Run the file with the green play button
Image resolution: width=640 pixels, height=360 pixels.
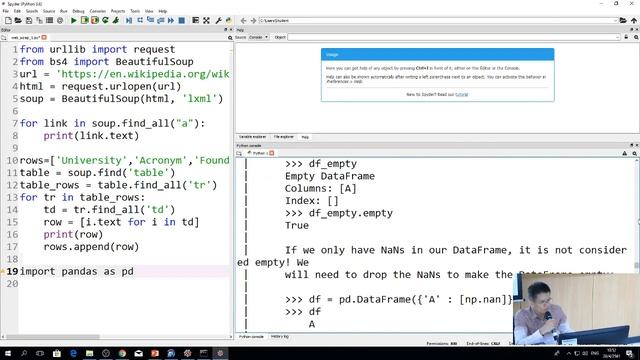[x=74, y=20]
